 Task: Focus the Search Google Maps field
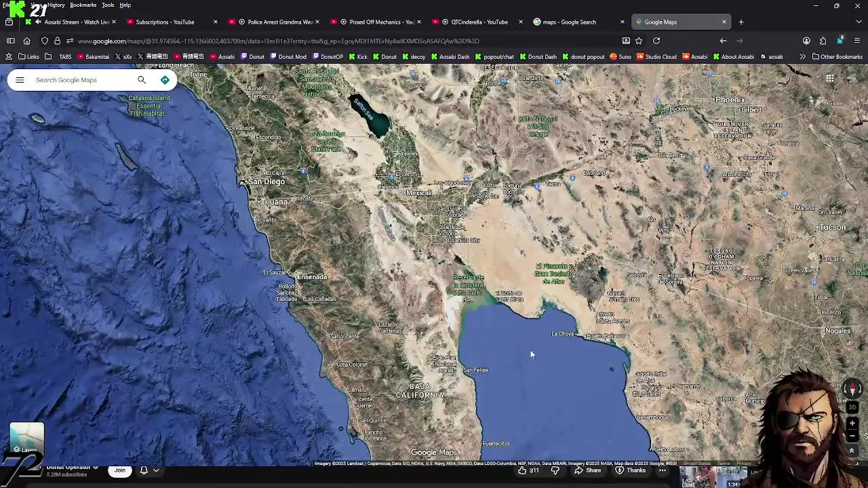[x=83, y=80]
